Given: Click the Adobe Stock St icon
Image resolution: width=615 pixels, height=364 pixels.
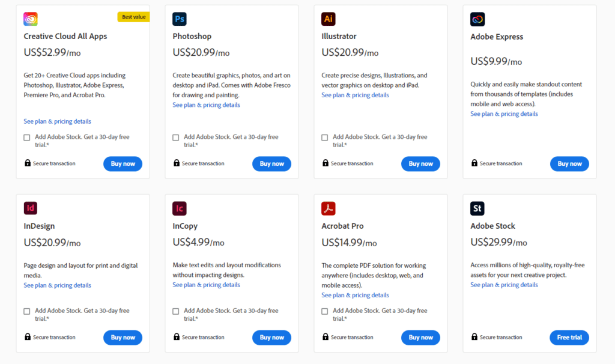Looking at the screenshot, I should 477,208.
